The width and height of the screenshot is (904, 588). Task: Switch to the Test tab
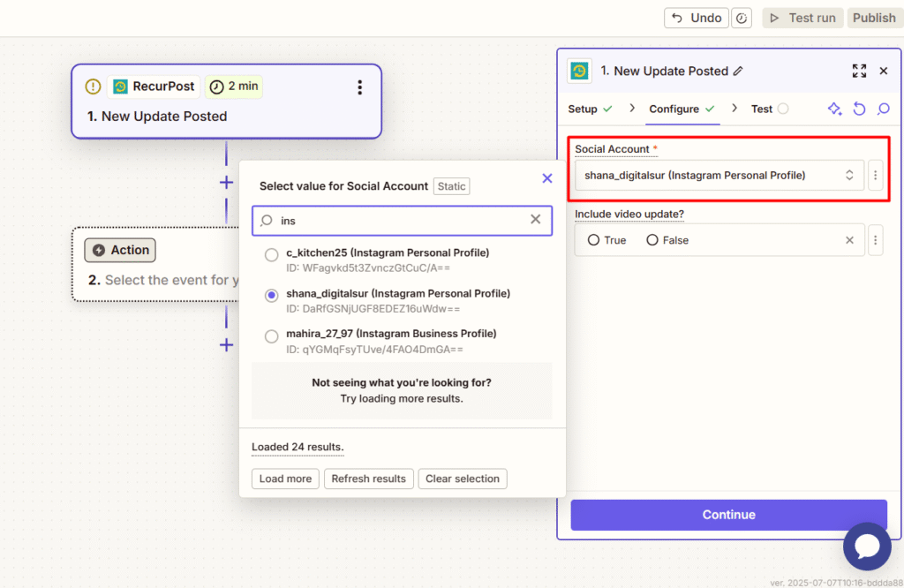(770, 109)
